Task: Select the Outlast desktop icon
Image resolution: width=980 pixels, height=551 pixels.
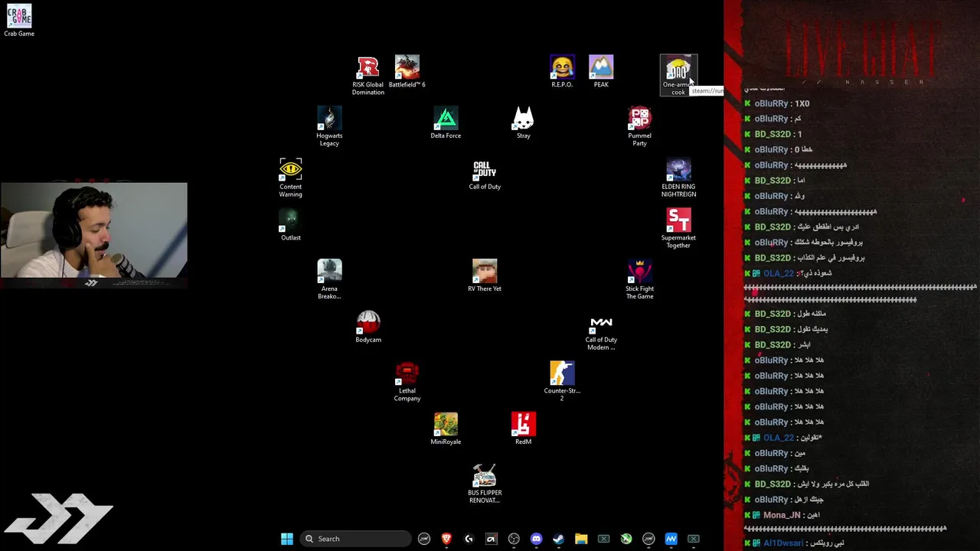Action: [x=291, y=225]
